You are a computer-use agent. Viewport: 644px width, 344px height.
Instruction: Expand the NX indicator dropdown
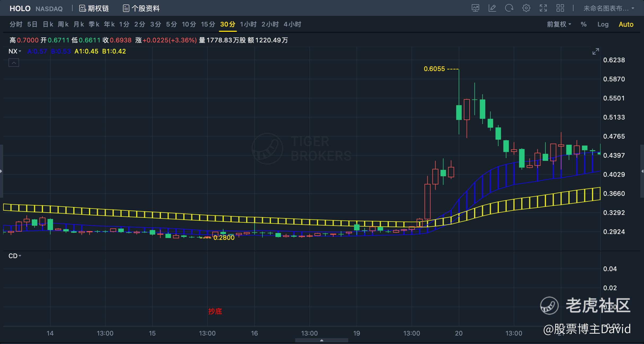[15, 51]
